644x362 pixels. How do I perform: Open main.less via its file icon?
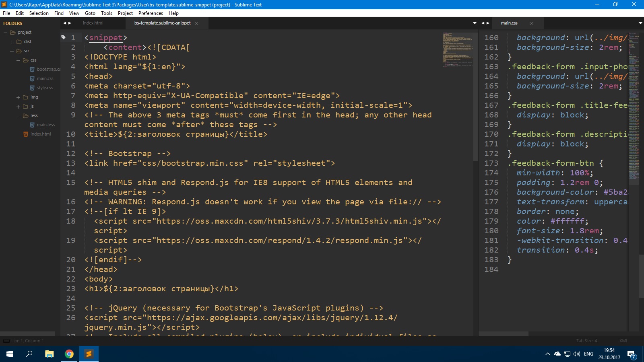pos(32,125)
